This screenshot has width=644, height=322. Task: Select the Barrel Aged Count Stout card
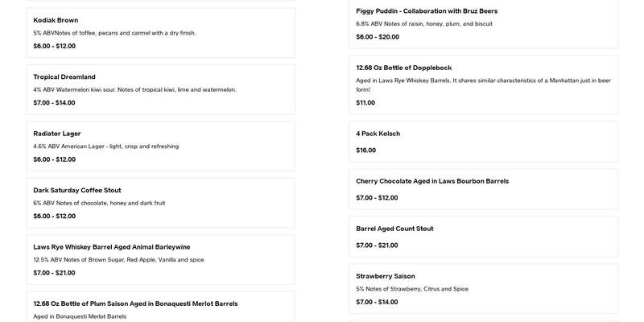click(x=394, y=229)
